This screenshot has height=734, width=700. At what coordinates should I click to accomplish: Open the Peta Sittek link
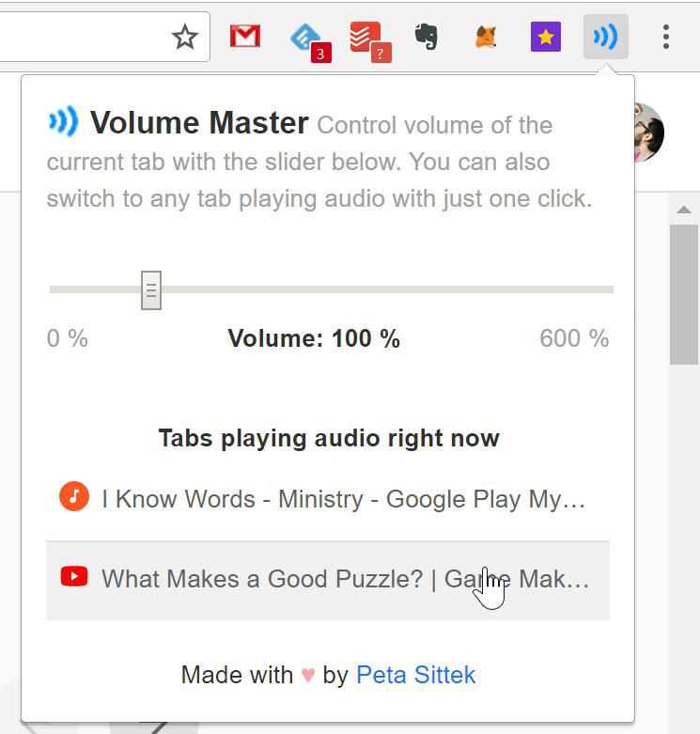tap(415, 675)
